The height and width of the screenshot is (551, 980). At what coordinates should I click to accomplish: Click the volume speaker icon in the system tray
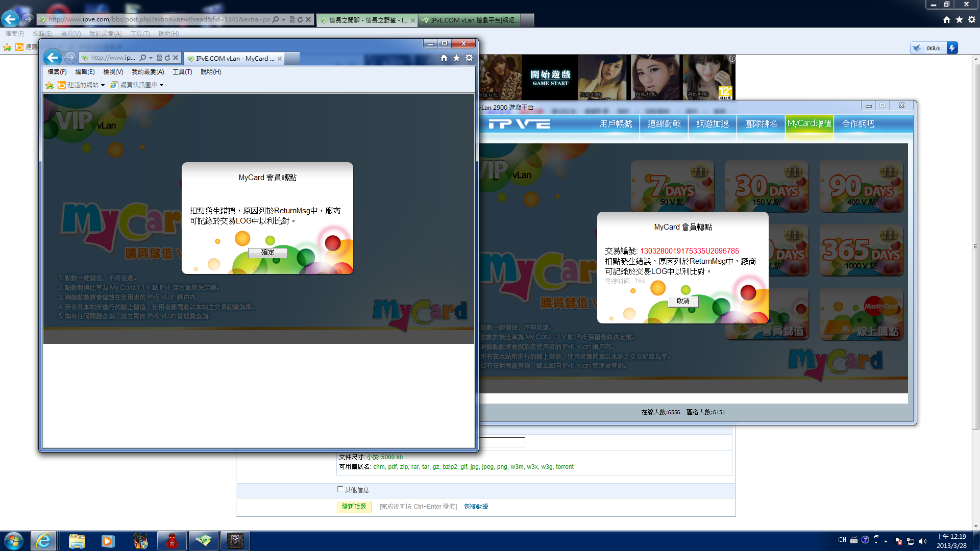click(922, 541)
